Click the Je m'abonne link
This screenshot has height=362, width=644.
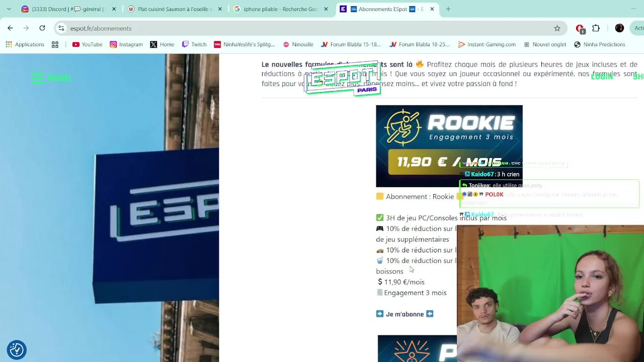[405, 314]
